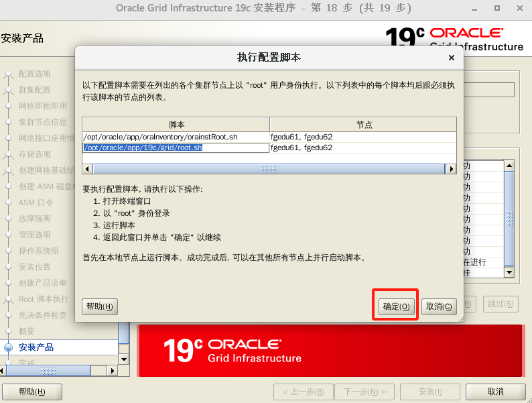Open 帮助 inside the configuration script dialog

pyautogui.click(x=100, y=306)
